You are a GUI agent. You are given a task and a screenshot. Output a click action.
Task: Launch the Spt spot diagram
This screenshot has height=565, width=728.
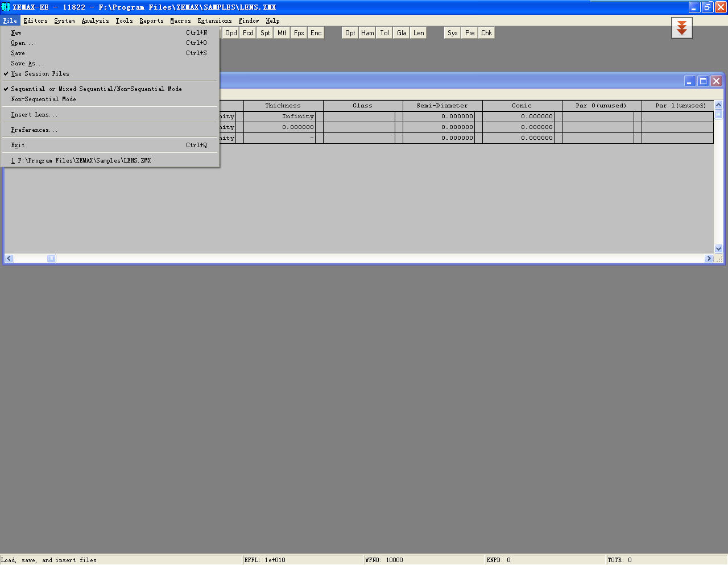pos(265,33)
